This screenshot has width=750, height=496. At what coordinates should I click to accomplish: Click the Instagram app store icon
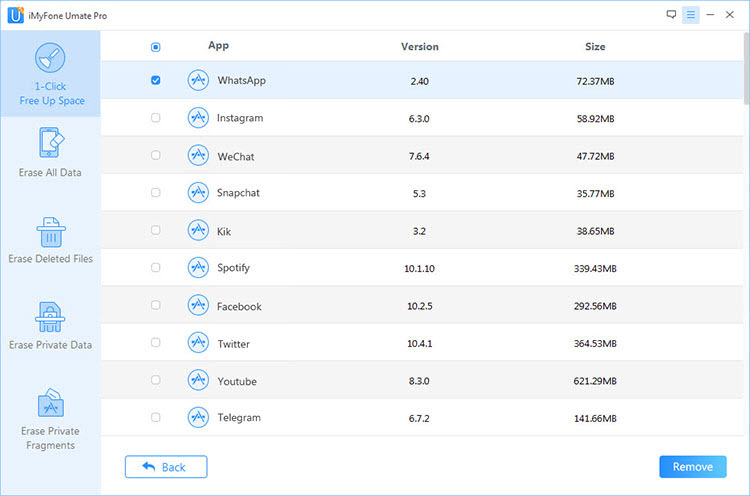198,118
